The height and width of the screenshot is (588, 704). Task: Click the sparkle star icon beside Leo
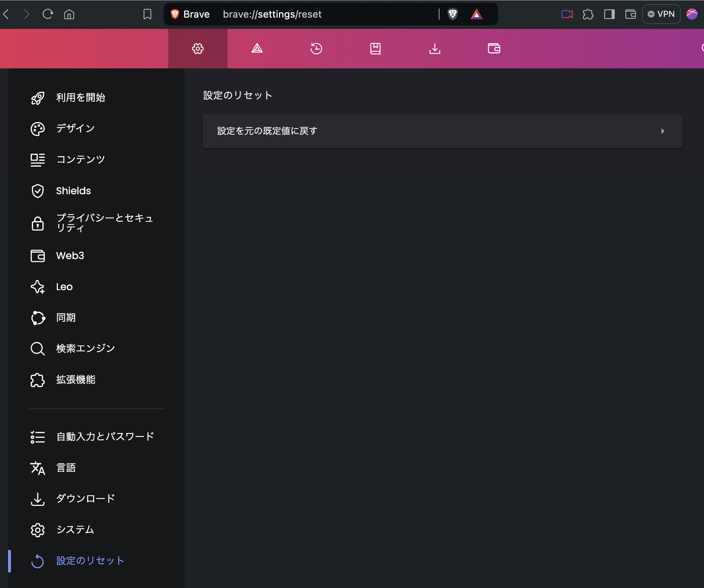[x=38, y=287]
